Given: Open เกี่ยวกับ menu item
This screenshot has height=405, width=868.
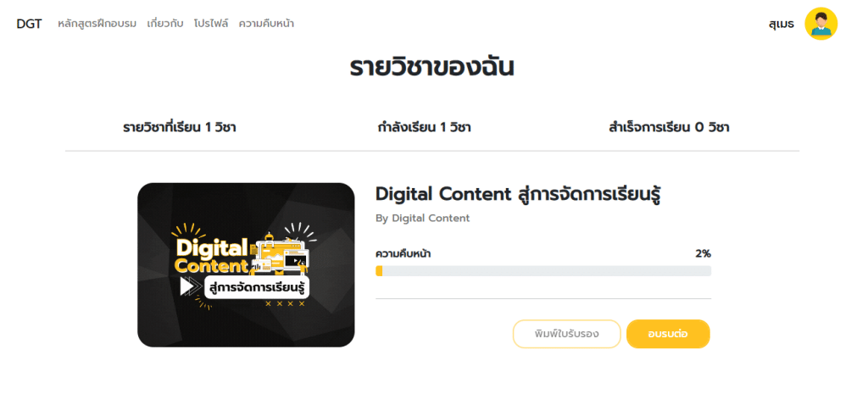Looking at the screenshot, I should [165, 24].
